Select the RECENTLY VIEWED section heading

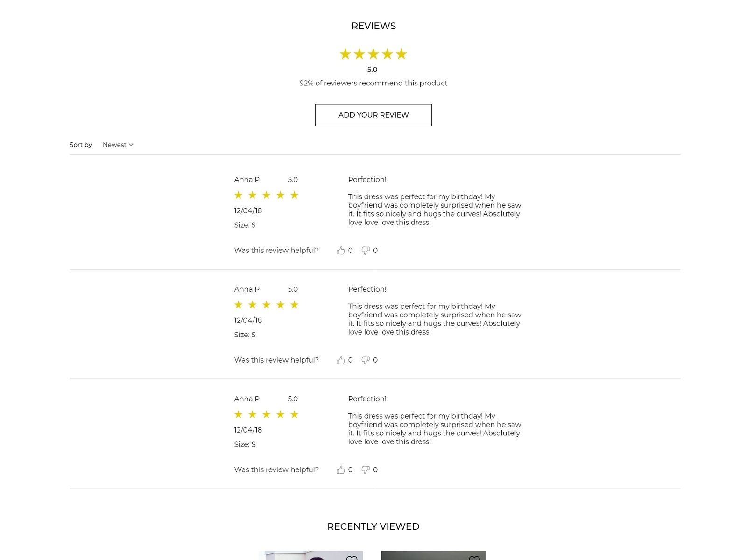point(373,526)
